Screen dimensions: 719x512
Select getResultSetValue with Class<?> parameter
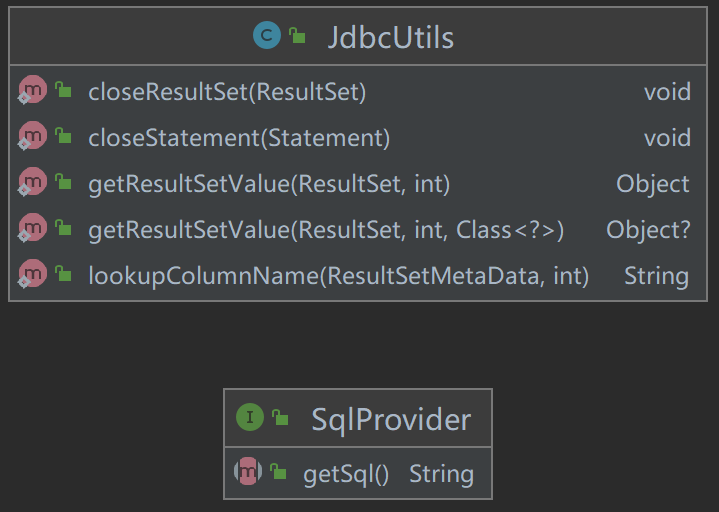coord(326,230)
